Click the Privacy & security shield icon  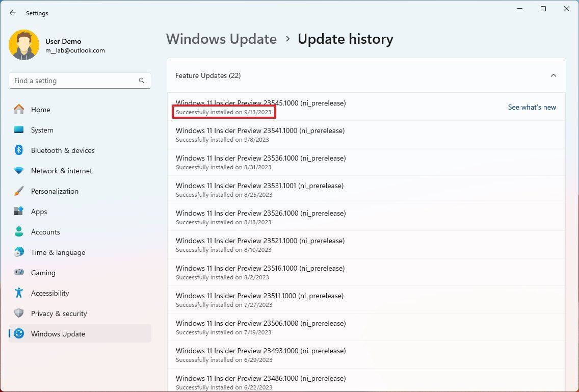click(x=19, y=313)
